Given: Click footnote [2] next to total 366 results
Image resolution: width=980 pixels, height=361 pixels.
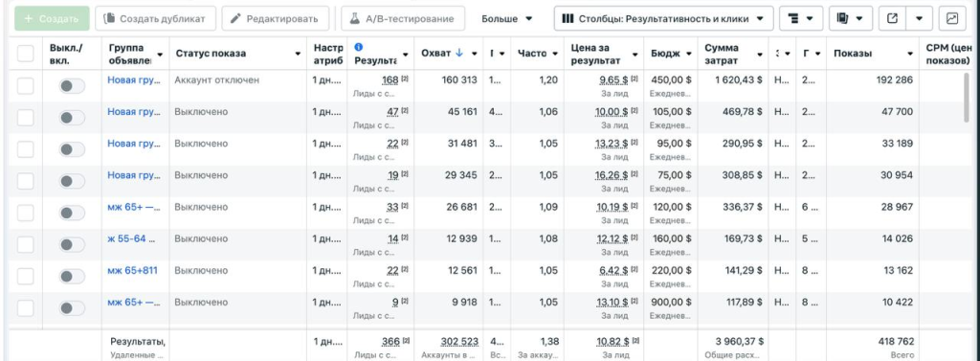Looking at the screenshot, I should coord(405,340).
